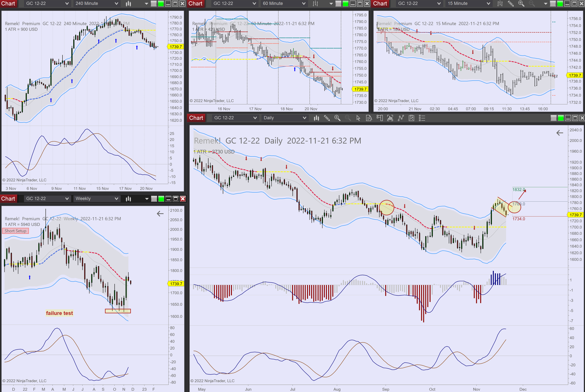The image size is (585, 392).
Task: Click Zoom In in 15 Minute chart
Action: (521, 4)
